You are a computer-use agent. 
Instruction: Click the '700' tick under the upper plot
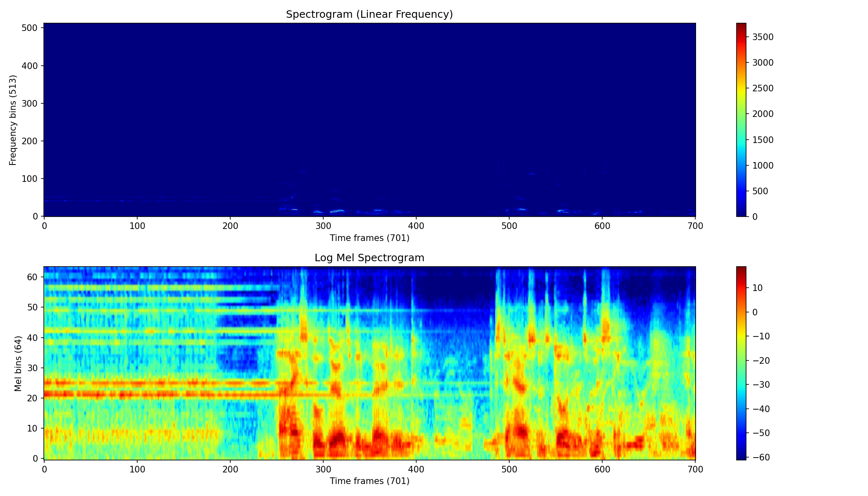695,226
